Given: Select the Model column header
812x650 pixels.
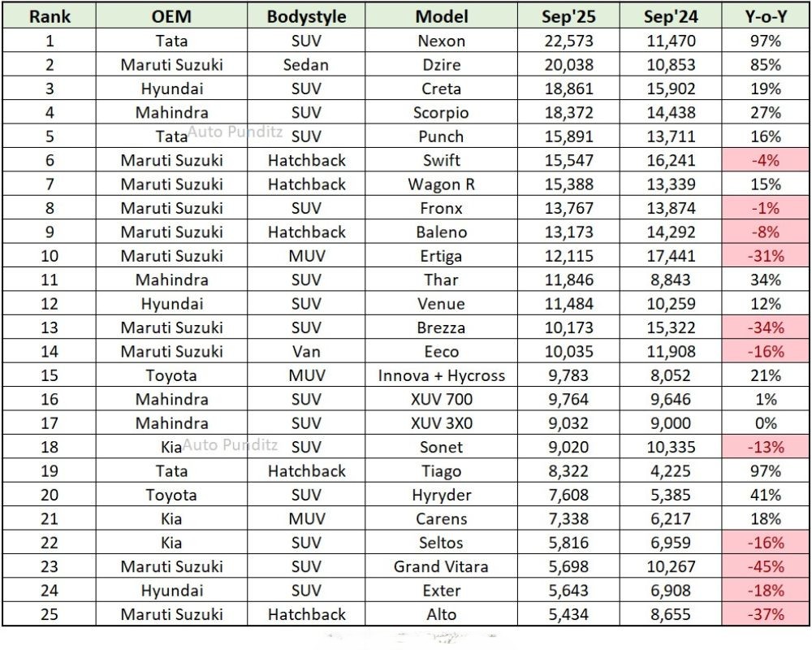Looking at the screenshot, I should pos(442,16).
